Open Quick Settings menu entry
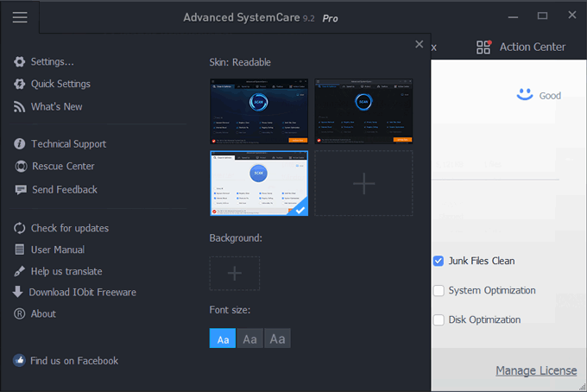 pos(60,84)
